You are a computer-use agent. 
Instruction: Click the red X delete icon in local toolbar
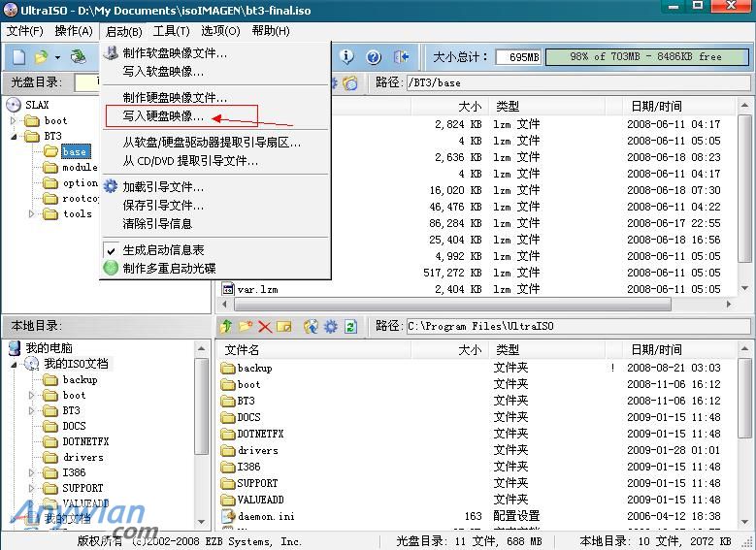[264, 326]
